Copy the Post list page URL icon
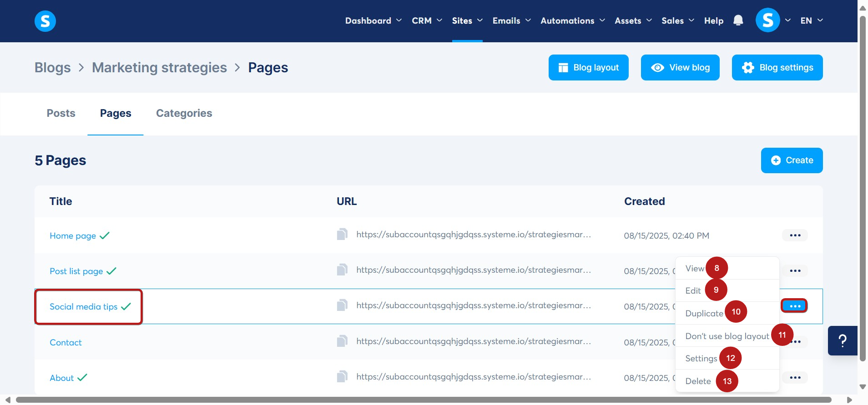This screenshot has height=405, width=868. click(342, 270)
